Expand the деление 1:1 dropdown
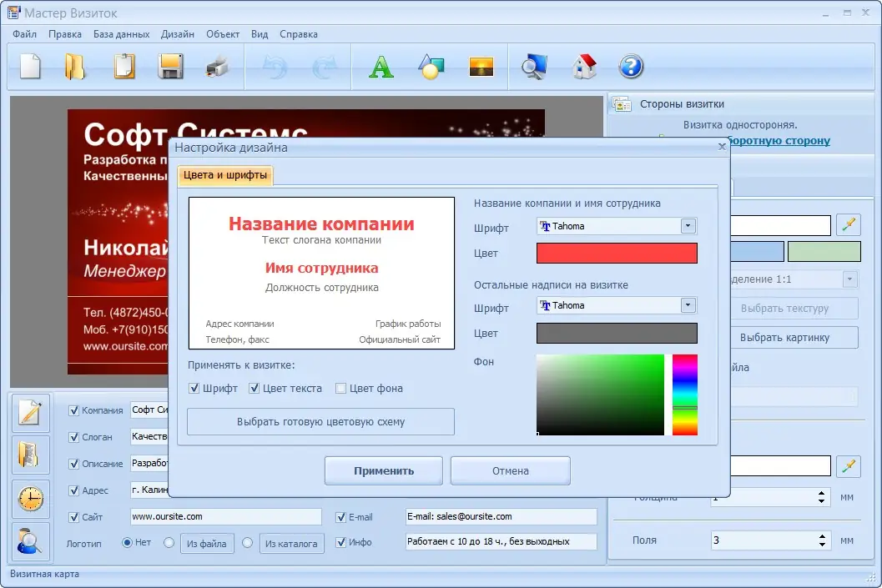The image size is (882, 588). coord(850,279)
